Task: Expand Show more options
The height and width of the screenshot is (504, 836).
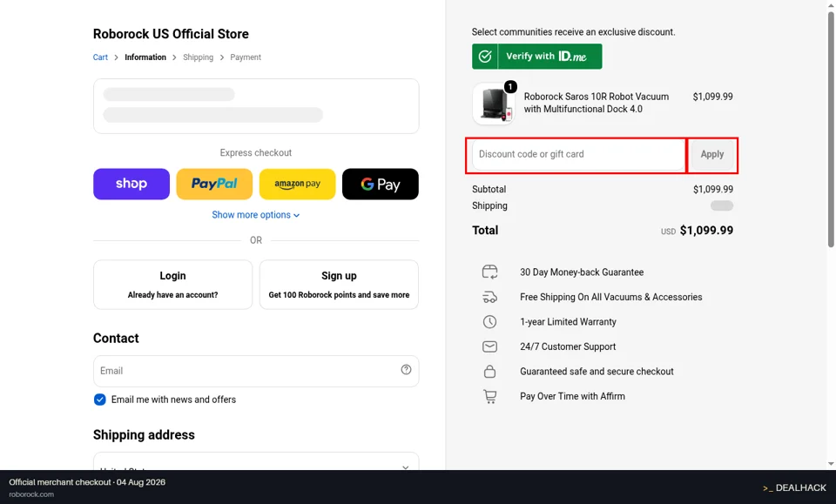Action: click(x=256, y=215)
